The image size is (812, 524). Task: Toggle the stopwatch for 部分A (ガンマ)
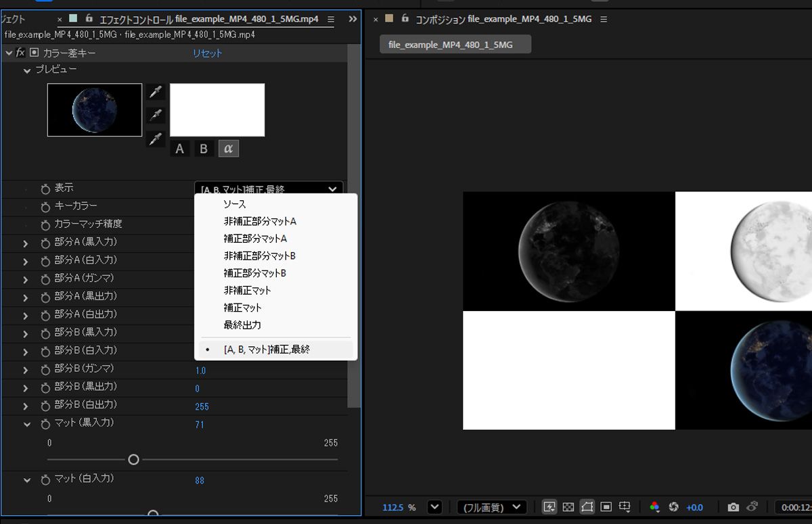click(45, 279)
